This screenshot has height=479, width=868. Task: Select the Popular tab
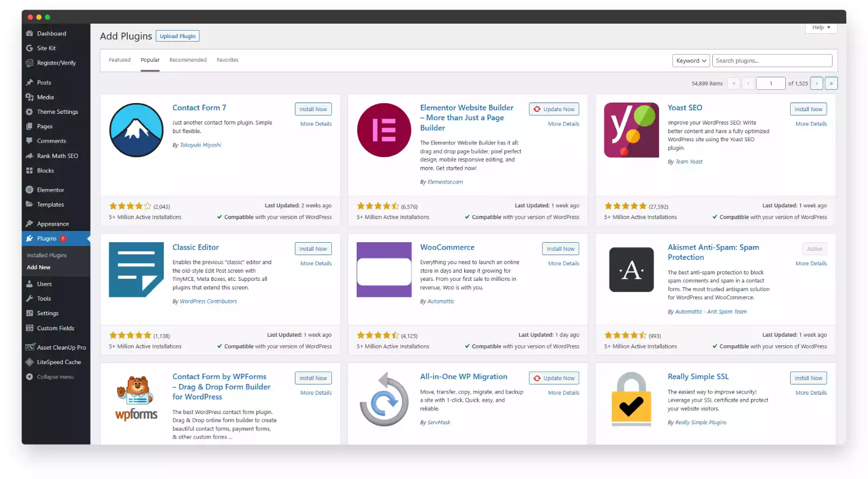click(x=150, y=60)
